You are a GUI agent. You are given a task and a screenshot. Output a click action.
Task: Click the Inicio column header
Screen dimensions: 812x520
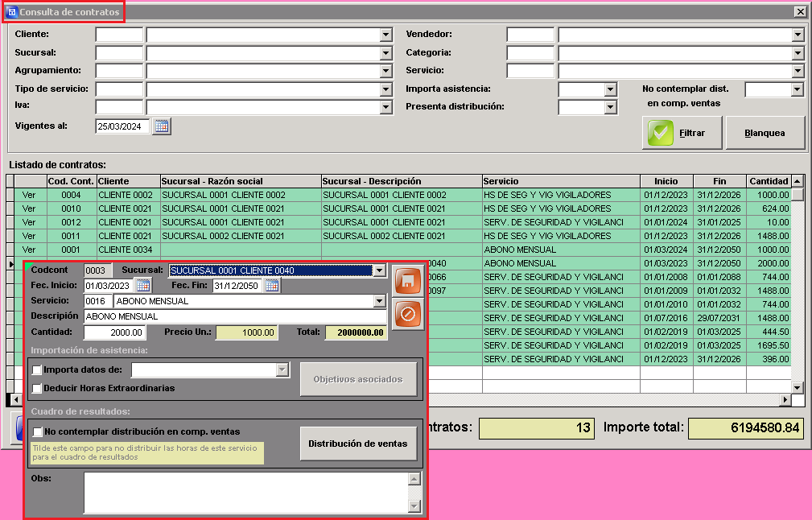click(x=666, y=181)
